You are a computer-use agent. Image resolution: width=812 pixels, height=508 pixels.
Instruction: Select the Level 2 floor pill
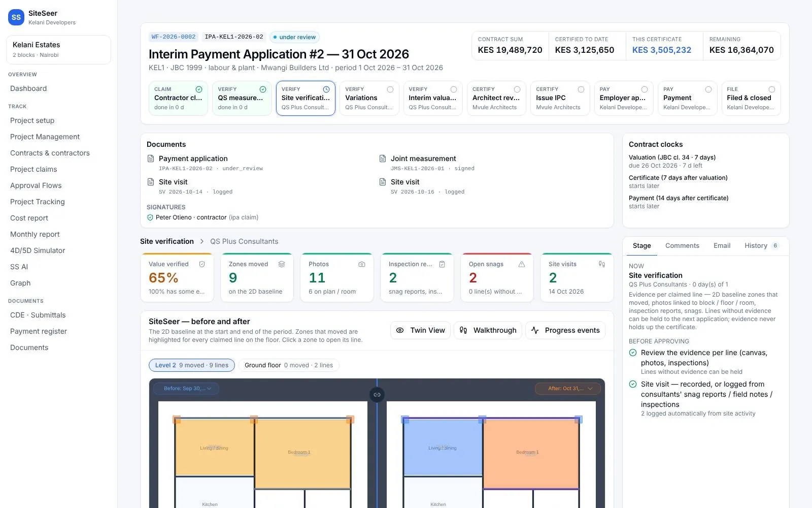[192, 365]
